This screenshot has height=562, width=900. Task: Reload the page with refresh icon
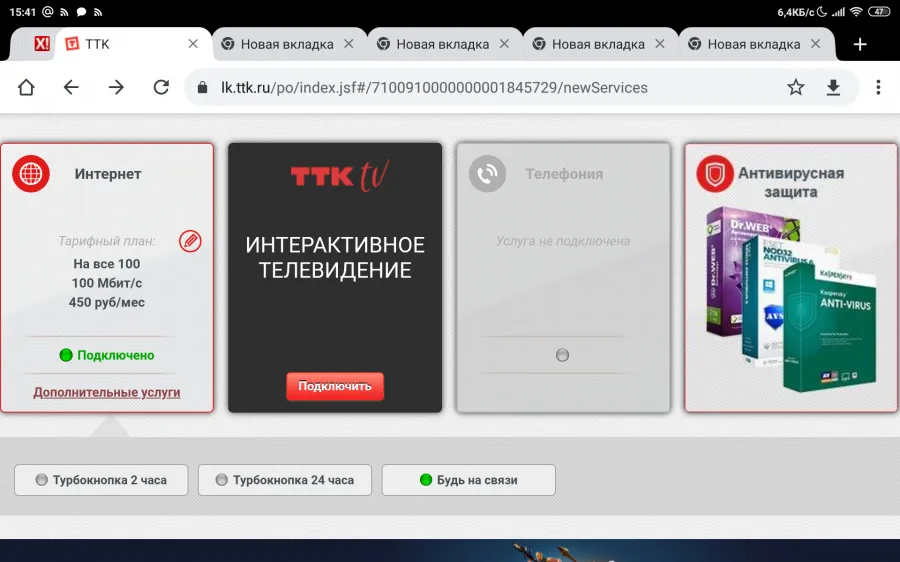point(161,87)
